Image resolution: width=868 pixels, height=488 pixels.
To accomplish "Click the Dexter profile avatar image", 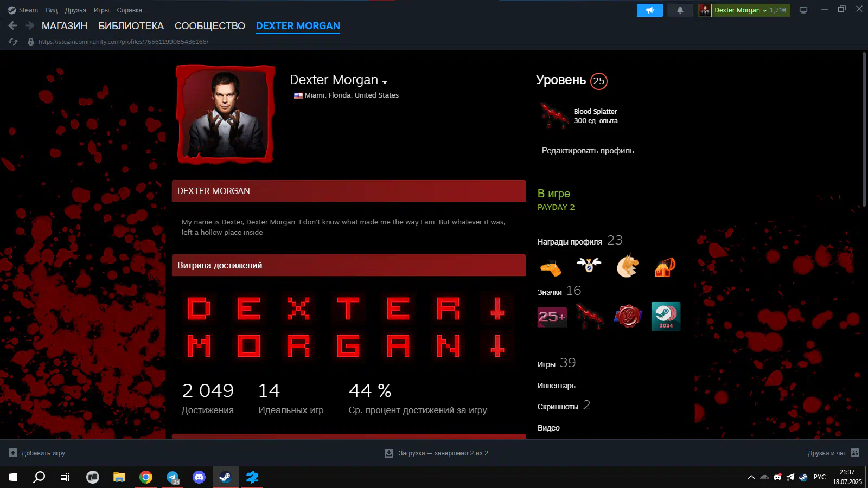I will 225,115.
